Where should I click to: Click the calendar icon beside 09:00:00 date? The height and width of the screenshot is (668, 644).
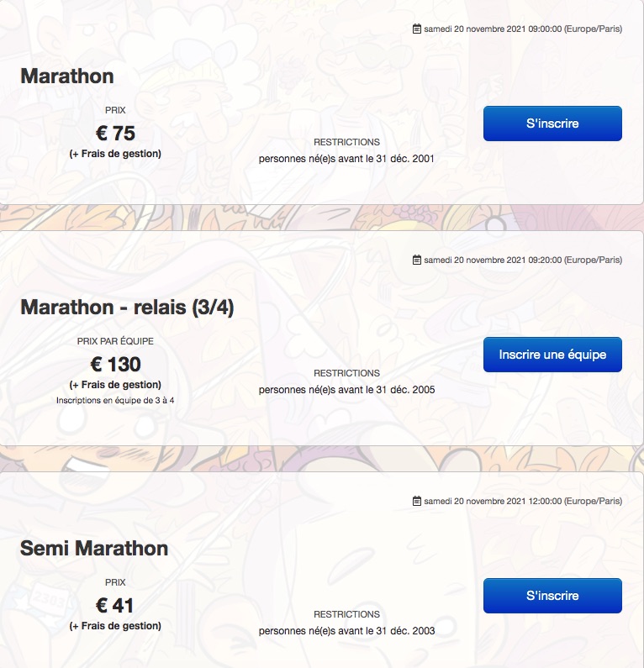(x=417, y=29)
